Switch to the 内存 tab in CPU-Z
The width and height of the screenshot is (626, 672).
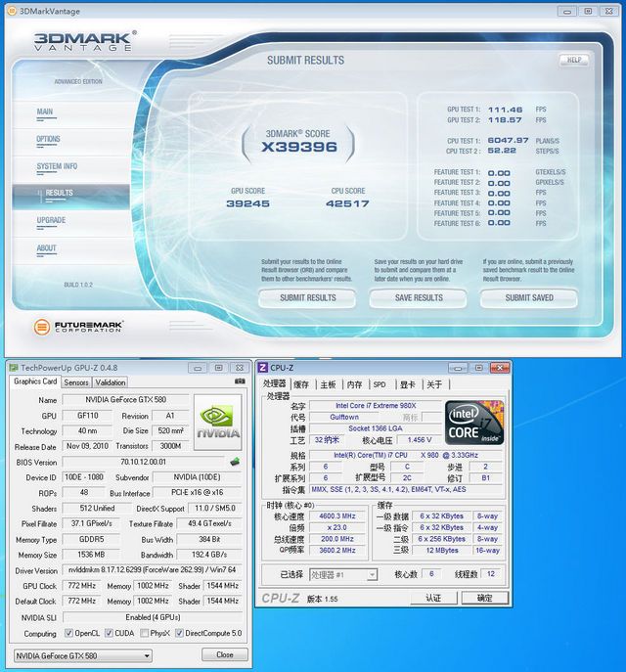354,384
